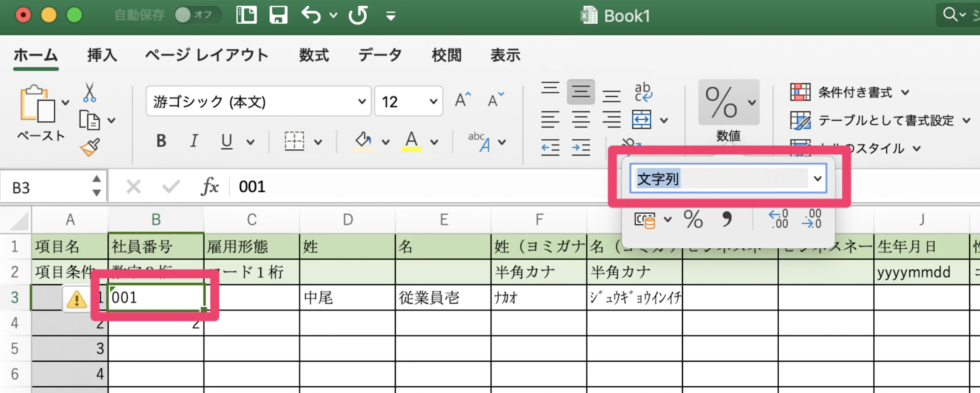
Task: Open テーブルとして書式設定 menu
Action: tap(880, 121)
